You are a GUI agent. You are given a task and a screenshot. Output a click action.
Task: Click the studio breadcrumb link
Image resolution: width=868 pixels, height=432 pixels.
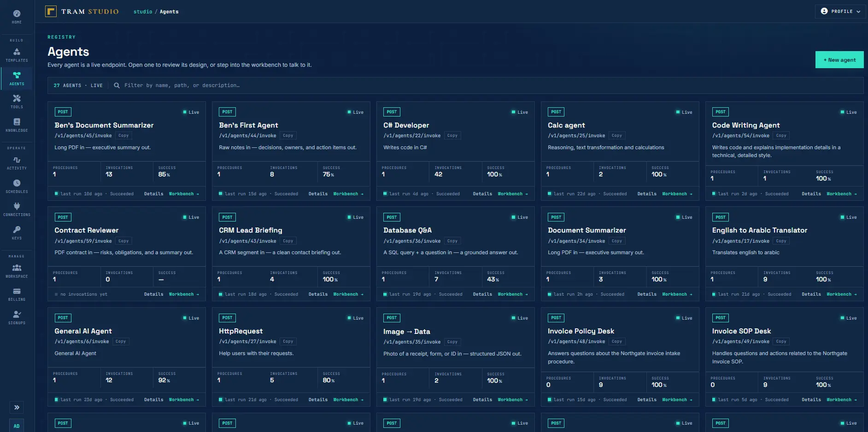[143, 12]
